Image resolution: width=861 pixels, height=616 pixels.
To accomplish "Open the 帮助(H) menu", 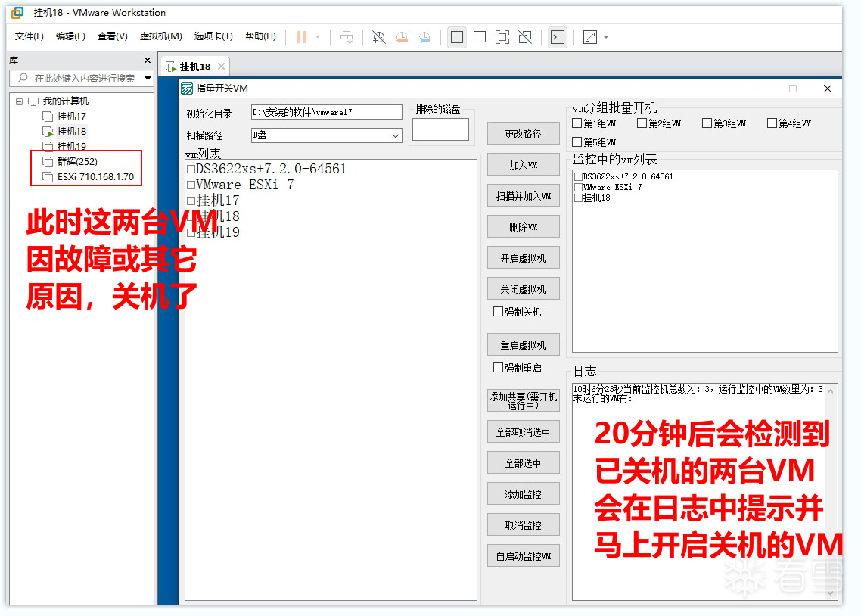I will tap(260, 36).
